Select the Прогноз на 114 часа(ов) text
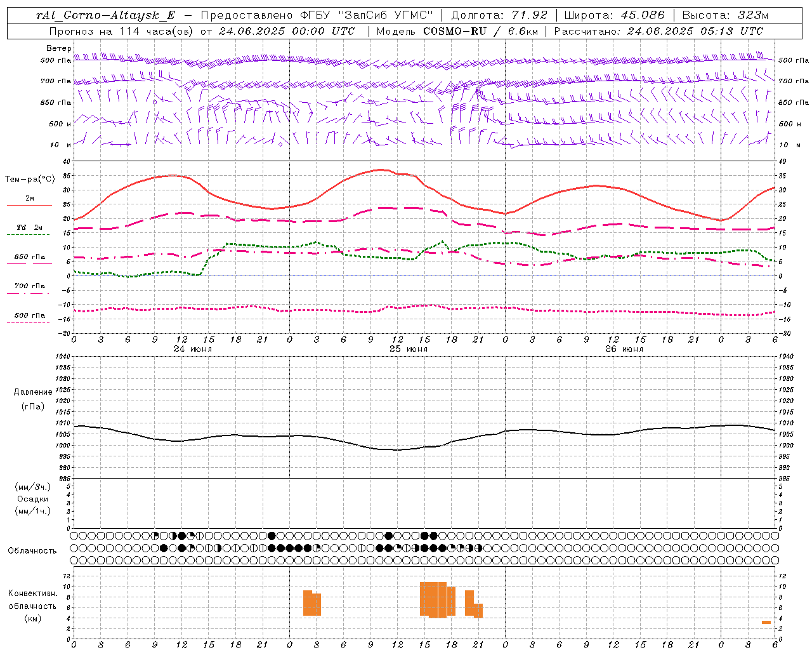 122,31
